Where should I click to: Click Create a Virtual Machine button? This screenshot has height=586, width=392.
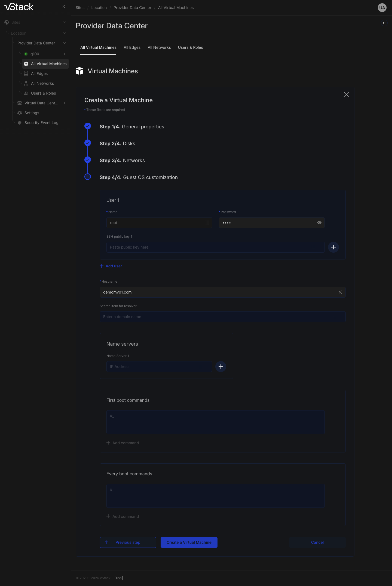point(189,542)
